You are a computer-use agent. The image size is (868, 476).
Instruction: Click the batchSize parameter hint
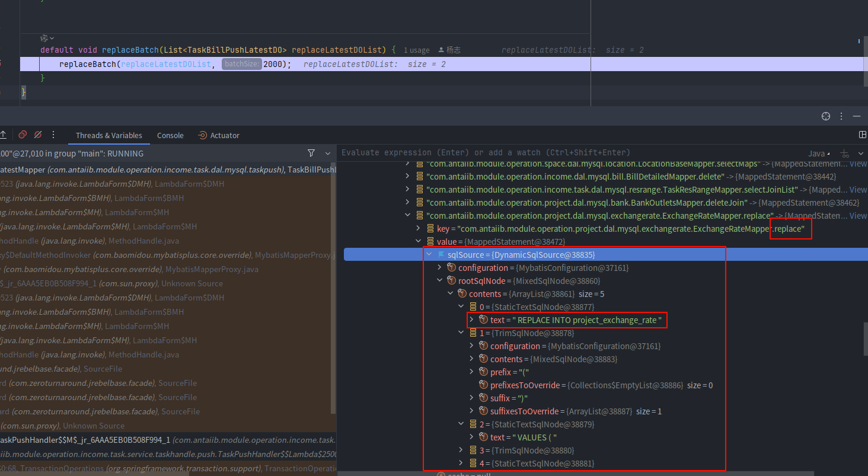tap(242, 64)
